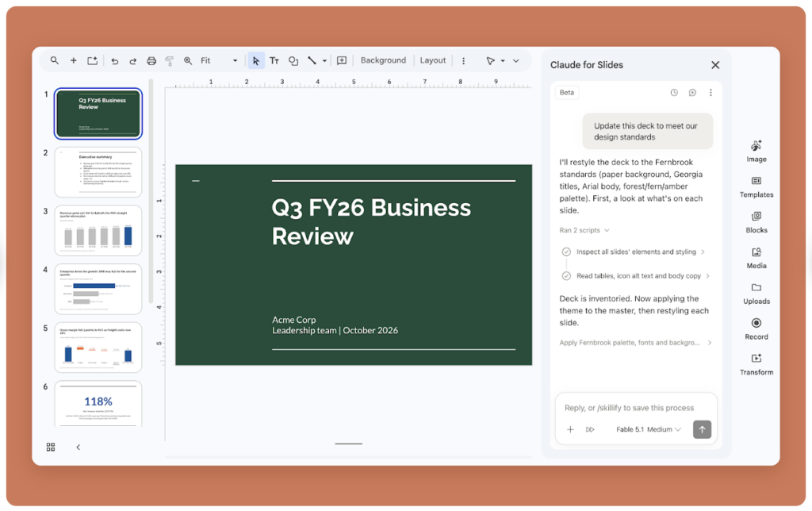Expand the Apply Fernbrook palette step
The image size is (812, 511).
(635, 343)
